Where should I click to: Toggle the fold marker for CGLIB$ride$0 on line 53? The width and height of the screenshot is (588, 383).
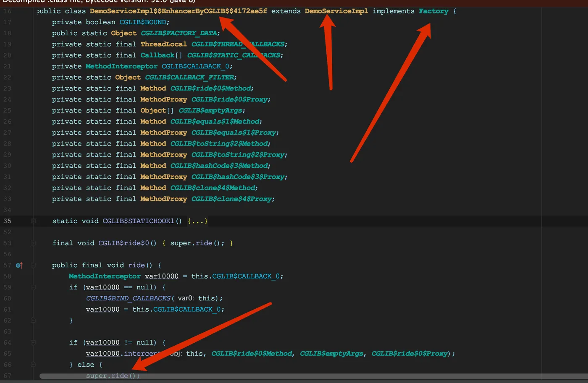pos(33,243)
